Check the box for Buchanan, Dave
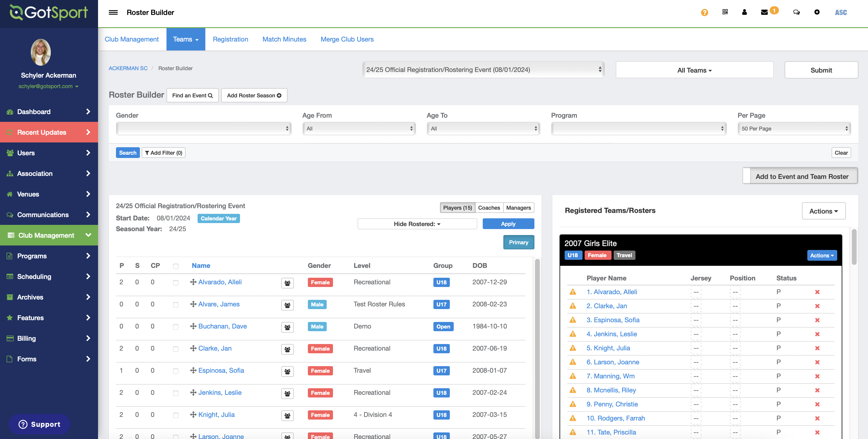The height and width of the screenshot is (439, 868). coord(175,327)
